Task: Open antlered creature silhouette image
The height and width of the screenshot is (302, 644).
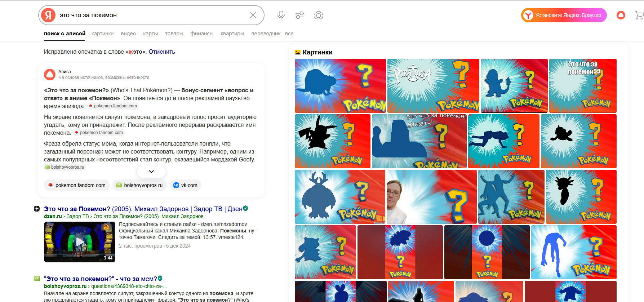Action: tap(340, 197)
